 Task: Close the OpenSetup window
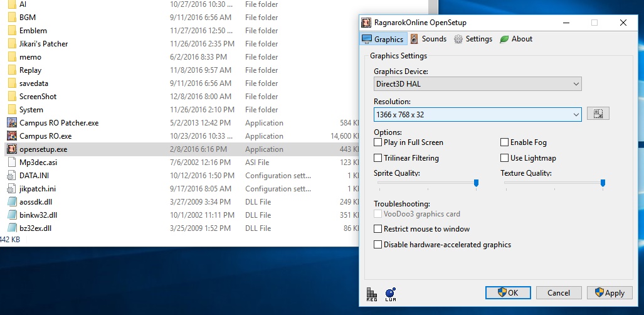tap(623, 23)
